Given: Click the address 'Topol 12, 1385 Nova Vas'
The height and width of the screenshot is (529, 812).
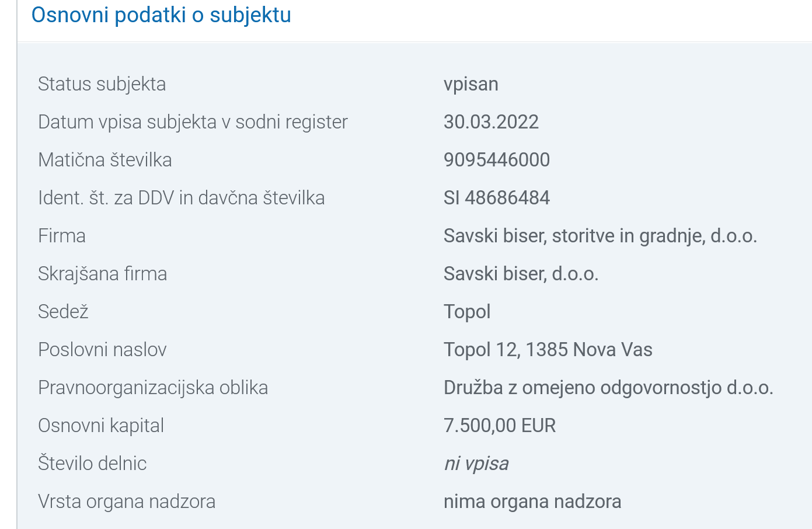Looking at the screenshot, I should 548,350.
